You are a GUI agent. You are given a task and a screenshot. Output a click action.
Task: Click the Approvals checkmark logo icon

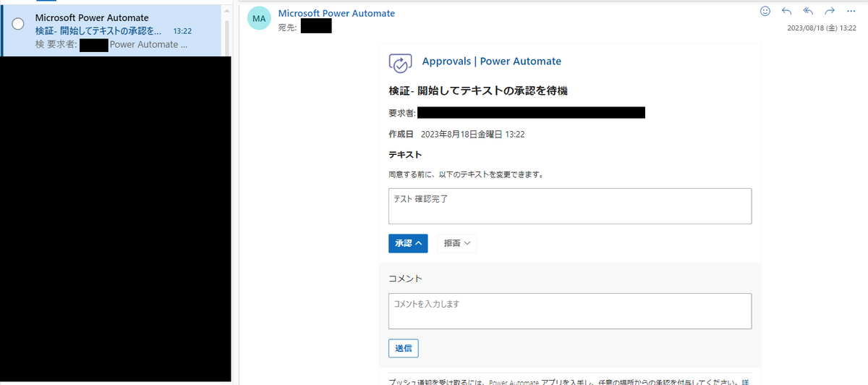click(400, 63)
